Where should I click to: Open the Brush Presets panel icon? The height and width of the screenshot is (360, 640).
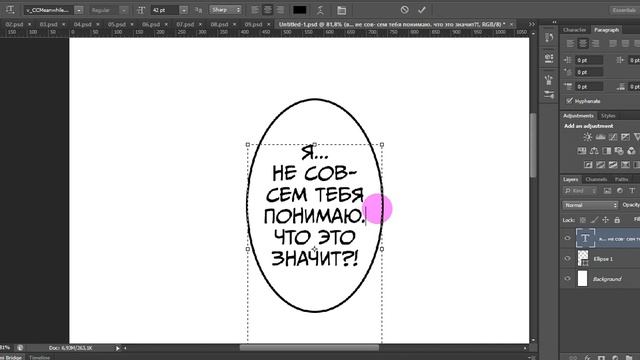tap(549, 95)
